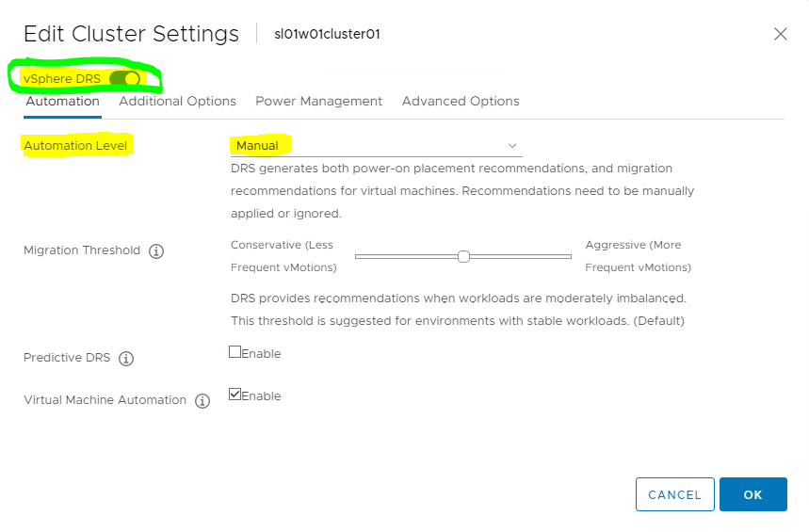Screen dimensions: 809x532
Task: Click the Automation Level label
Action: (x=75, y=146)
